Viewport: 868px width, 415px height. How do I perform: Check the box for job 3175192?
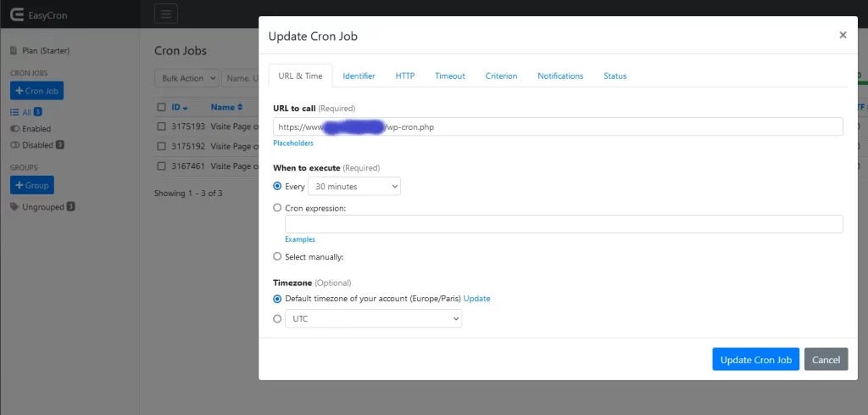[x=161, y=146]
